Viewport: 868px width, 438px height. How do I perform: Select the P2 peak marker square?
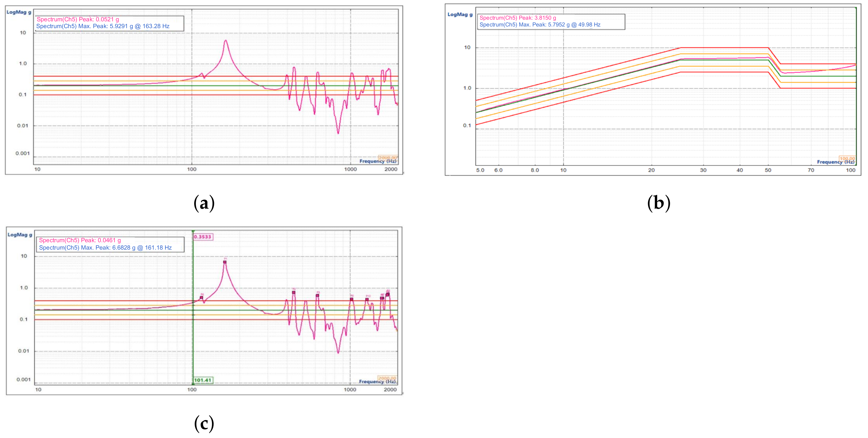point(293,292)
